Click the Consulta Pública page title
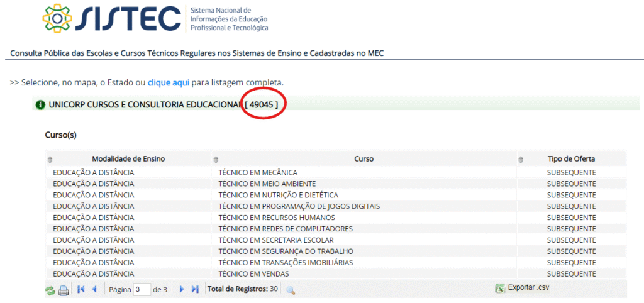 pos(197,53)
